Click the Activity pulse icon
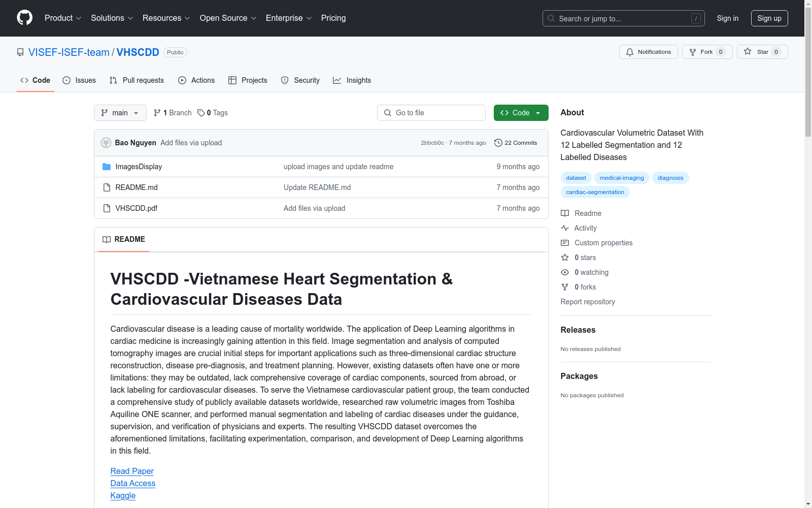 click(x=565, y=228)
